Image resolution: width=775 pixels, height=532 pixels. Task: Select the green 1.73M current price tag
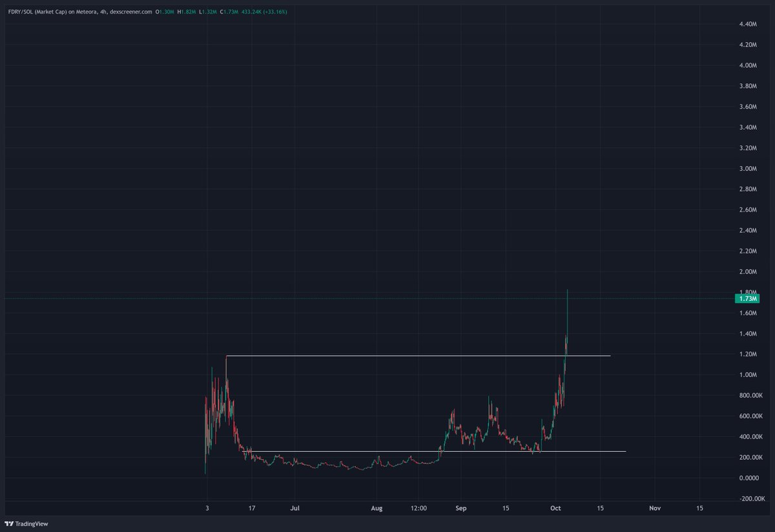coord(746,298)
